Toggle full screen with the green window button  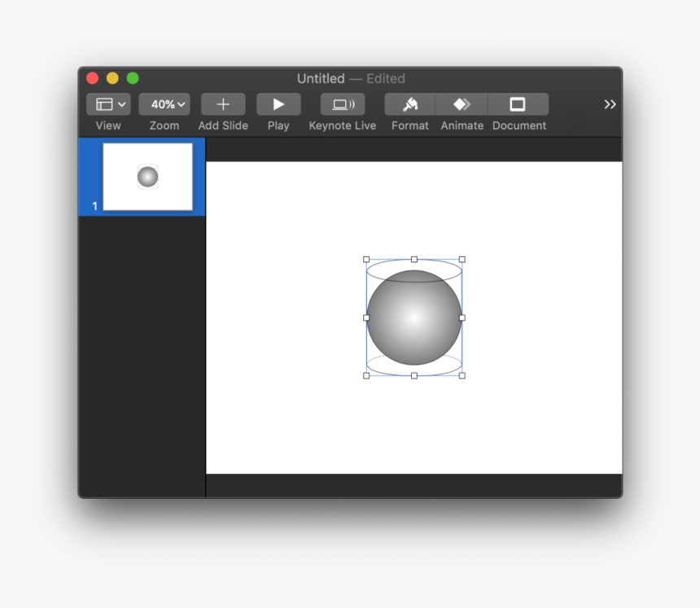[x=133, y=77]
